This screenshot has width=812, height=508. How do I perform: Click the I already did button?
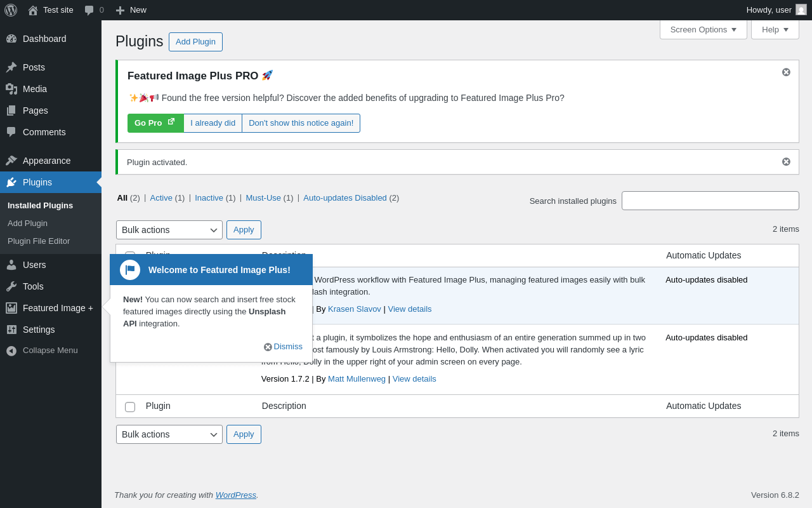point(213,123)
